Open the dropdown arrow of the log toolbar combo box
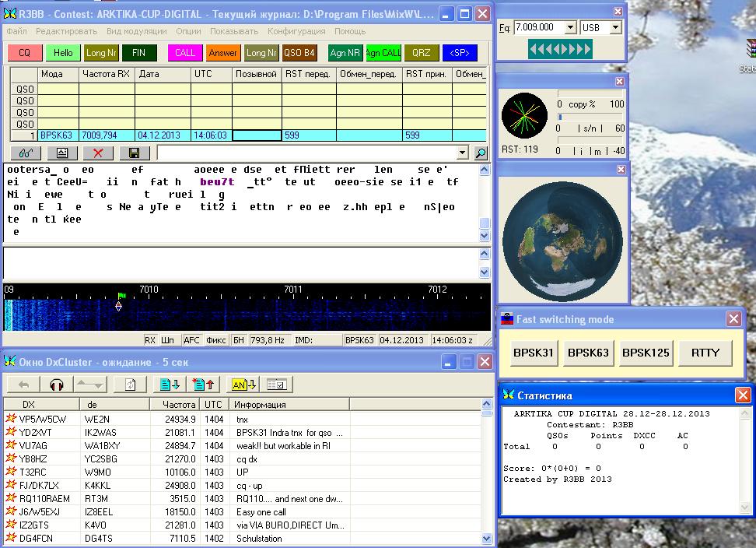The width and height of the screenshot is (756, 548). point(463,153)
